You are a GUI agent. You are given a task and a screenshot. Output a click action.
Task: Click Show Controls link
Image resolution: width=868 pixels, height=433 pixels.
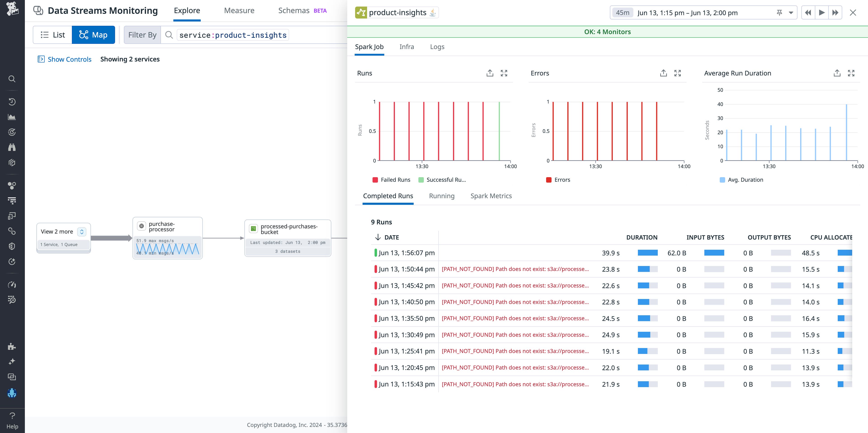[x=64, y=59]
